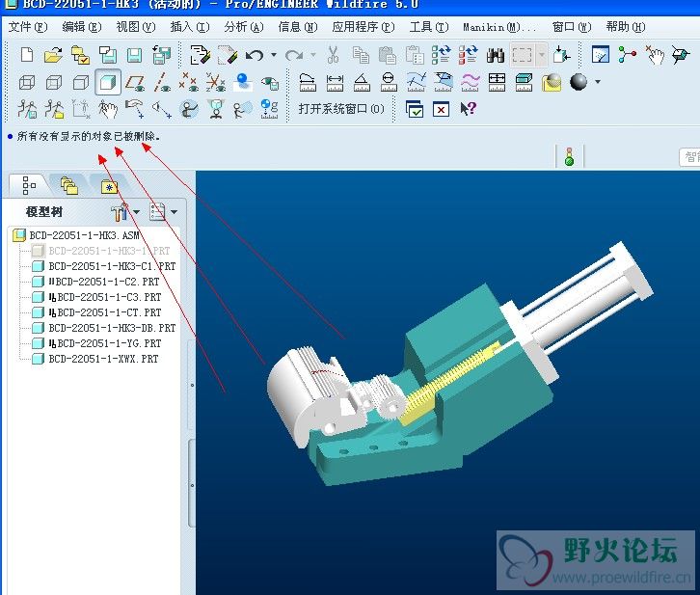Toggle the shaded display style button
Viewport: 700px width, 595px height.
[x=108, y=82]
